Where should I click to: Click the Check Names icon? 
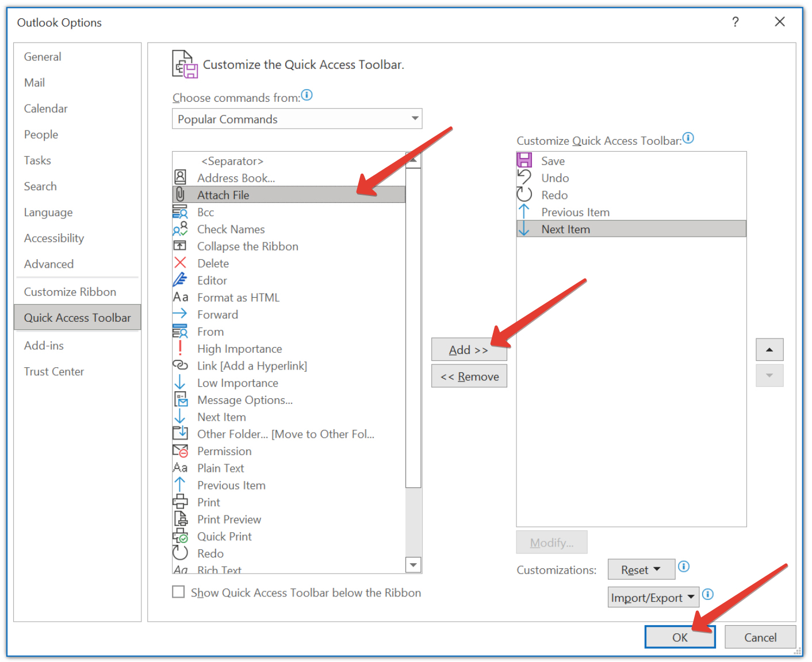point(180,229)
